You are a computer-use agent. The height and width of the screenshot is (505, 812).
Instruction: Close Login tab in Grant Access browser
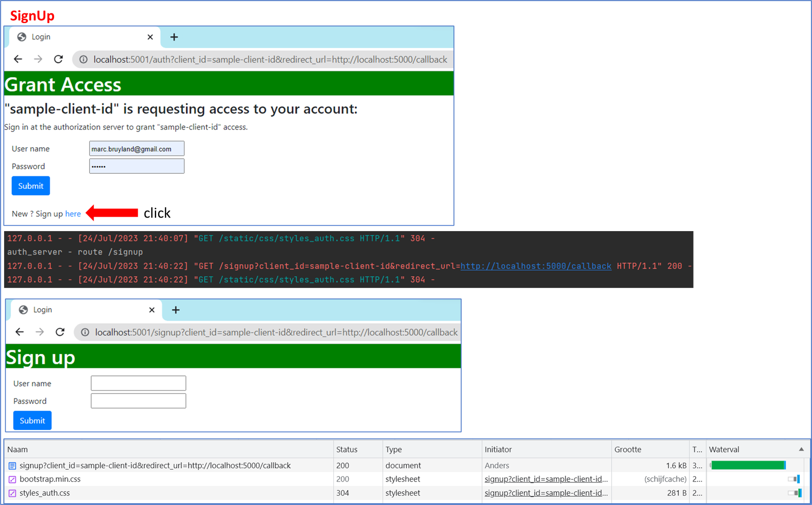(150, 37)
